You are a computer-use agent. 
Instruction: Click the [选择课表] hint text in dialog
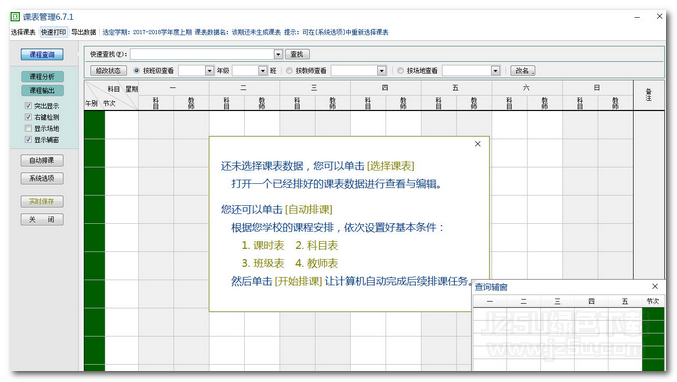coord(390,166)
